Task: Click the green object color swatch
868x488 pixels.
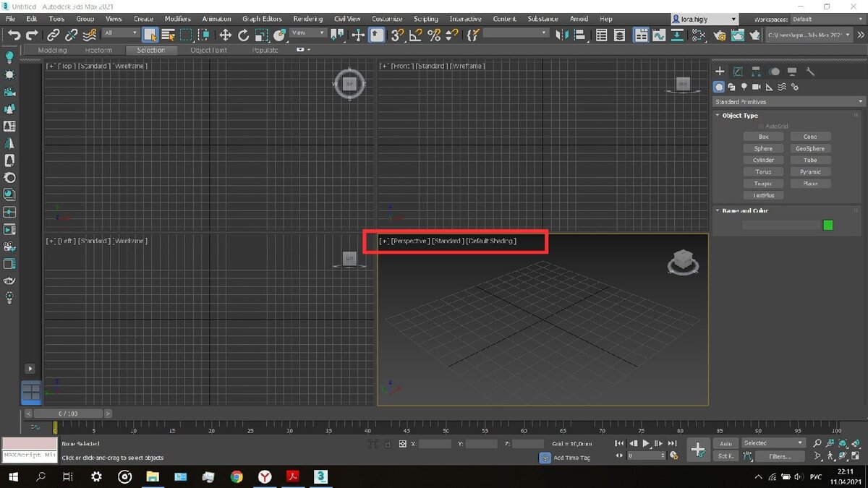Action: pyautogui.click(x=828, y=225)
